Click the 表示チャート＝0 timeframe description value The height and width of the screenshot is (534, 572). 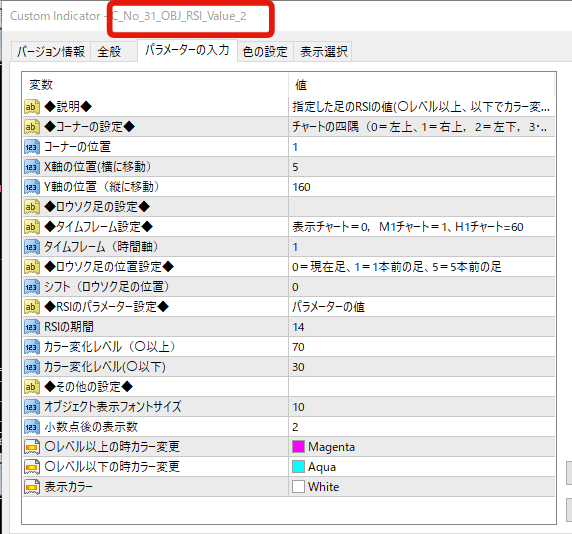click(x=422, y=227)
